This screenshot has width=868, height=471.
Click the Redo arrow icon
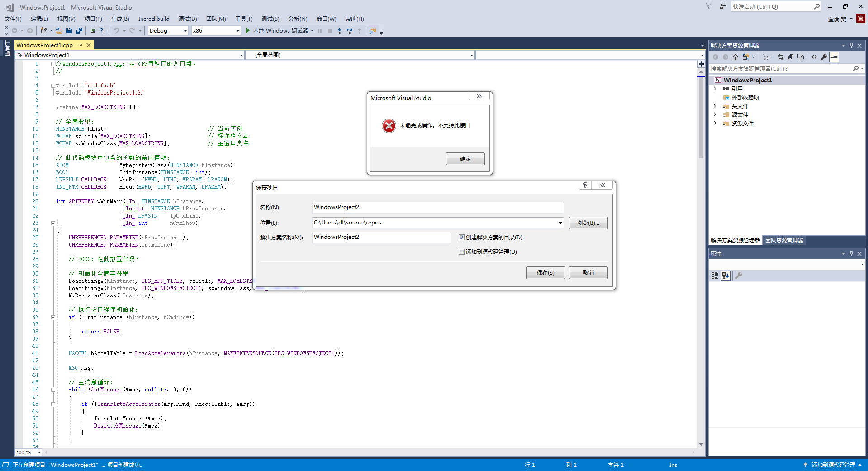(132, 31)
